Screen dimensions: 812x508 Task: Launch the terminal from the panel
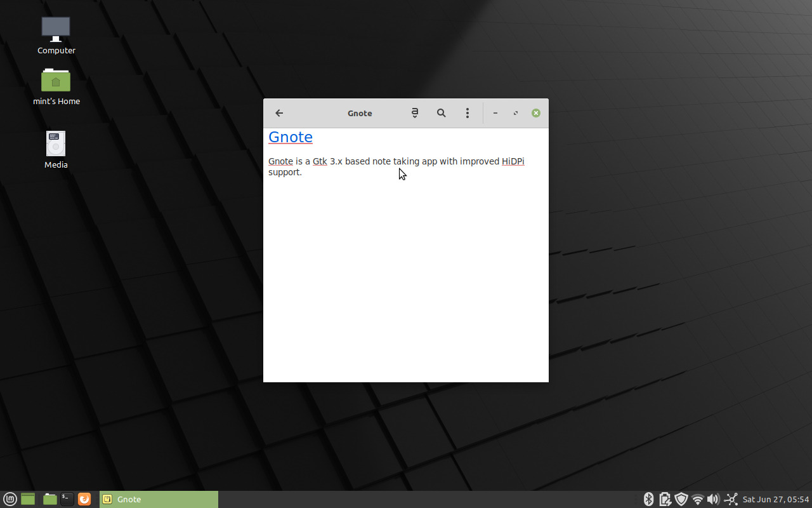67,499
